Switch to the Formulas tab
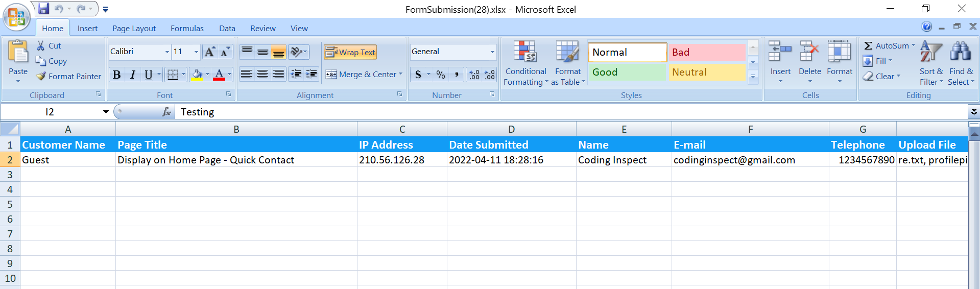Screen dimensions: 980x289 [187, 29]
